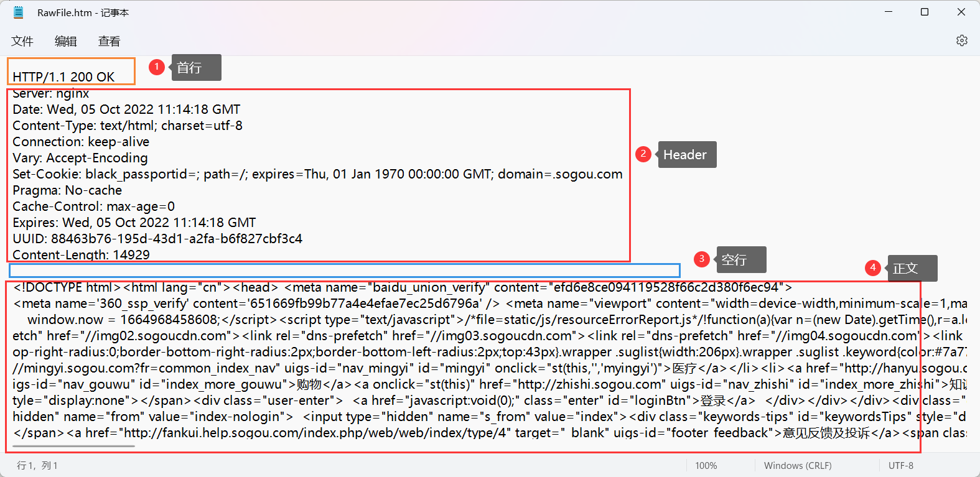Screen dimensions: 980x477
Task: Click the 'Content-Type: text/html' line
Action: coord(128,126)
